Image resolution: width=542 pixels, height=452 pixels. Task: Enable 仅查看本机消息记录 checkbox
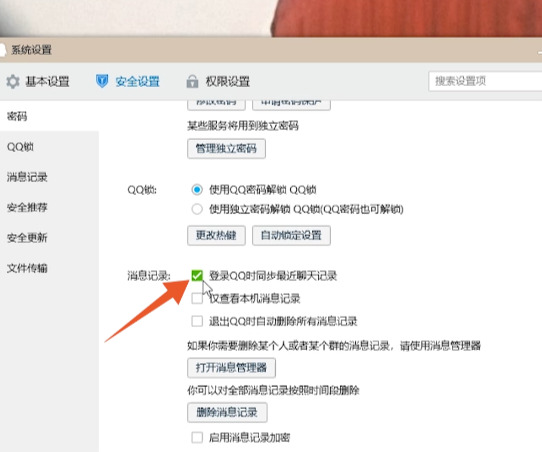197,298
